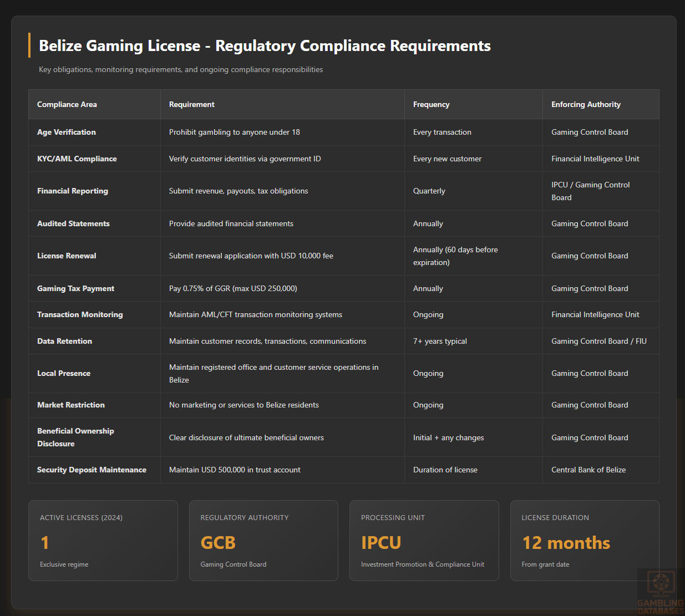This screenshot has height=616, width=685.
Task: Click the Security Deposit Maintenance row label
Action: (x=92, y=470)
